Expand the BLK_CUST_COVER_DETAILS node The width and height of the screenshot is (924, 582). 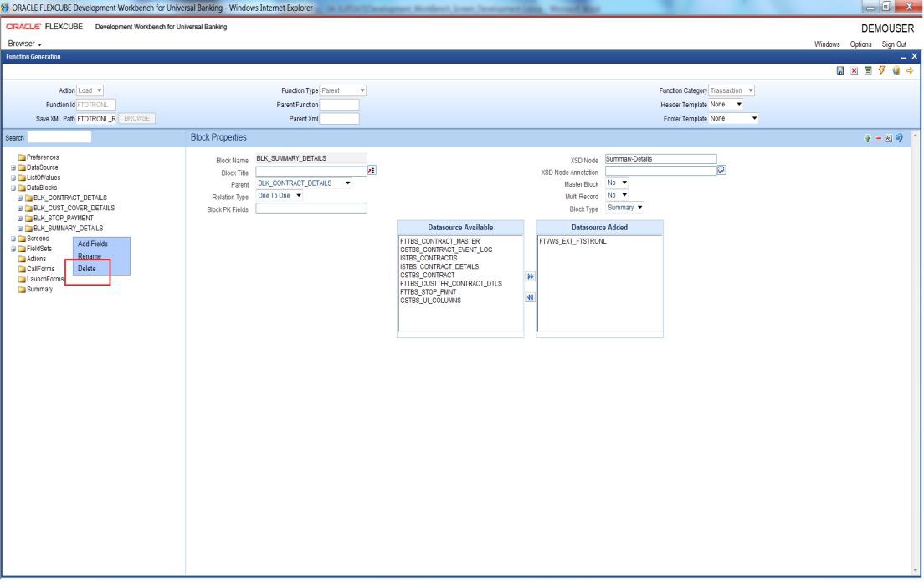tap(20, 209)
